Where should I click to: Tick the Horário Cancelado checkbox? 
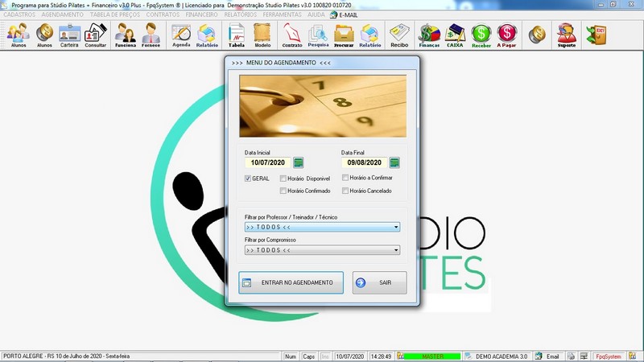tap(345, 191)
